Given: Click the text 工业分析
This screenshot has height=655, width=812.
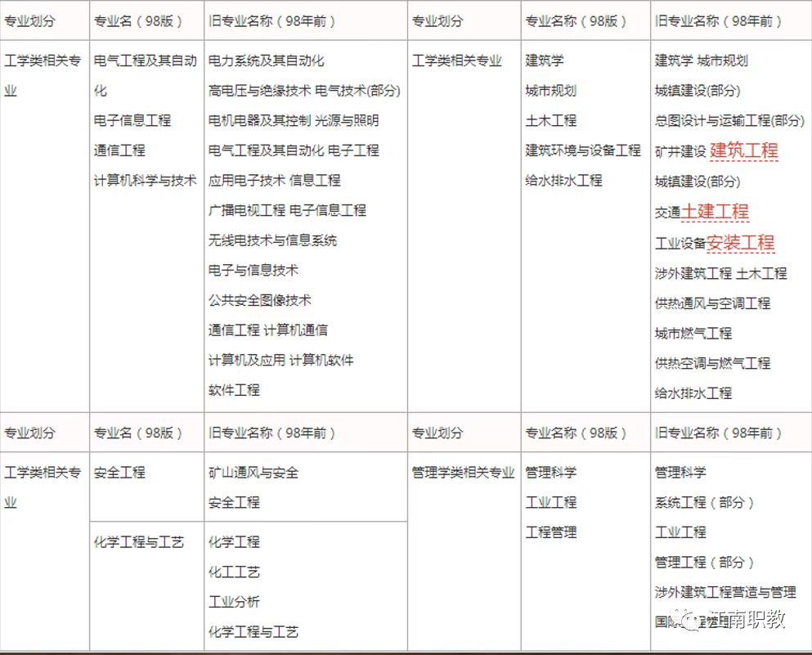Looking at the screenshot, I should (234, 602).
